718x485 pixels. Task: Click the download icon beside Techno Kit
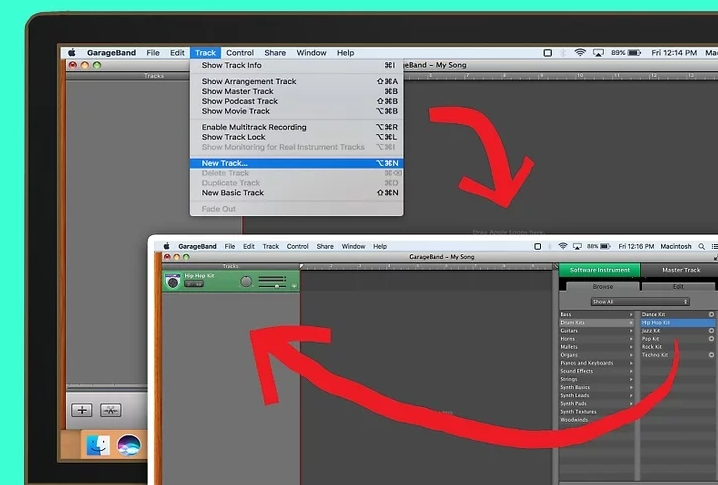[x=711, y=354]
